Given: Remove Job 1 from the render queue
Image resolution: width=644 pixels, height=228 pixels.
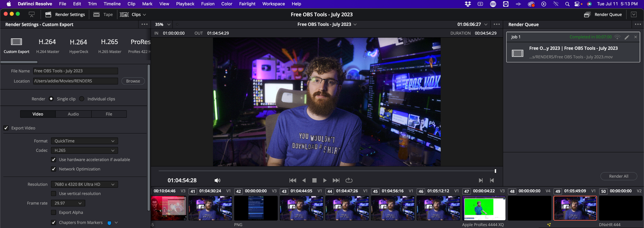Looking at the screenshot, I should coord(635,37).
